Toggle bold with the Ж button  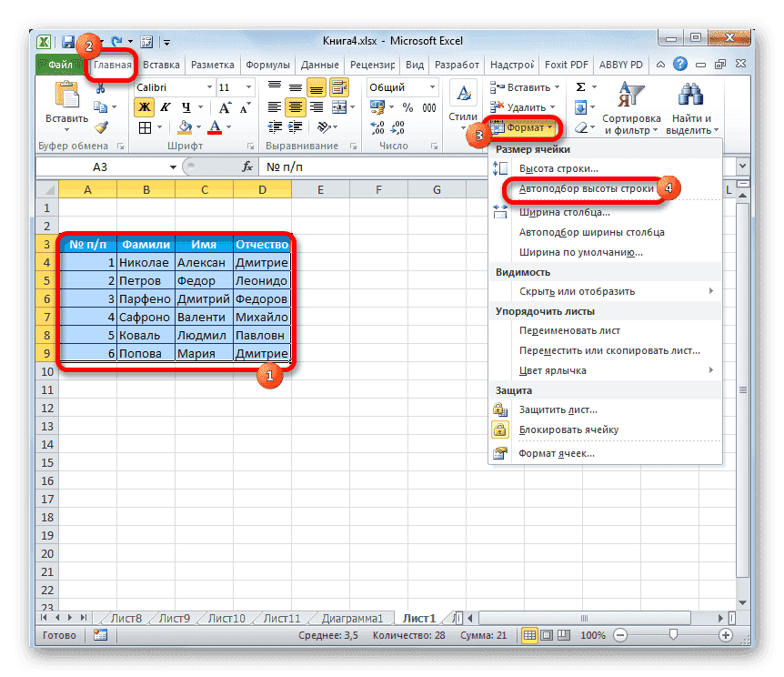(x=146, y=106)
